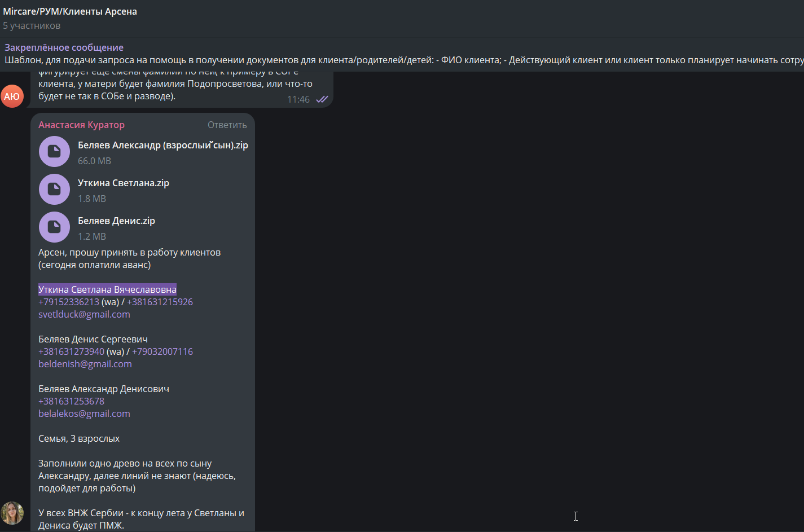Open Анастасия's profile photo avatar
Screen dimensions: 804x532
point(12,513)
